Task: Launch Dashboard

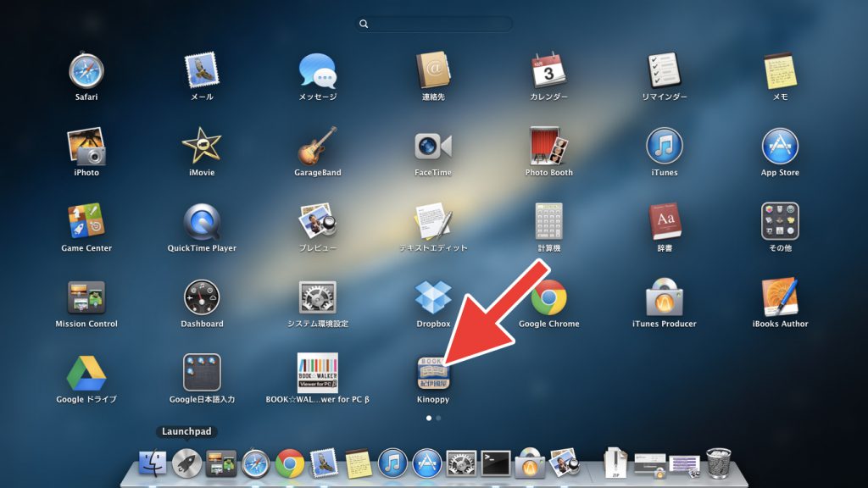Action: 202,297
